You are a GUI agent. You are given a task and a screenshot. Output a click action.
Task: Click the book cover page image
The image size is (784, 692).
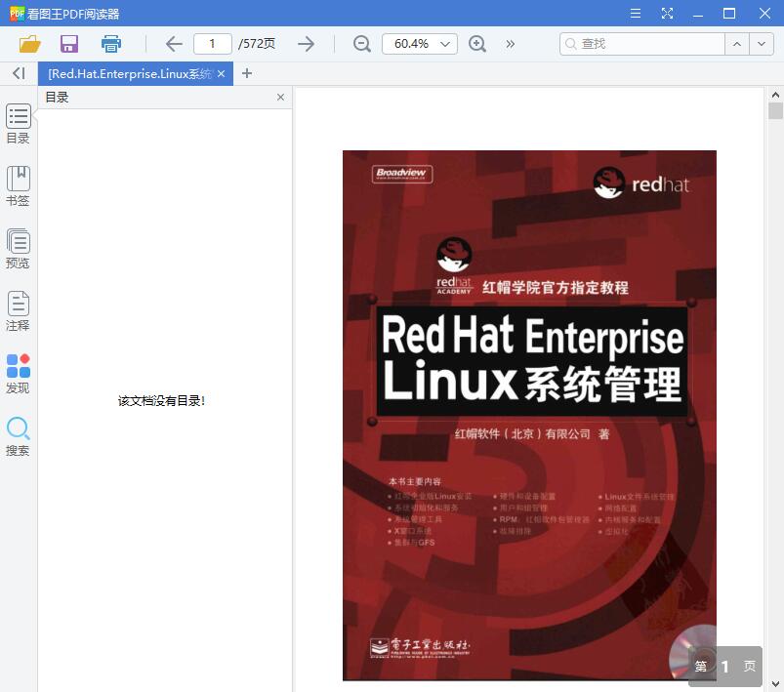pos(529,415)
